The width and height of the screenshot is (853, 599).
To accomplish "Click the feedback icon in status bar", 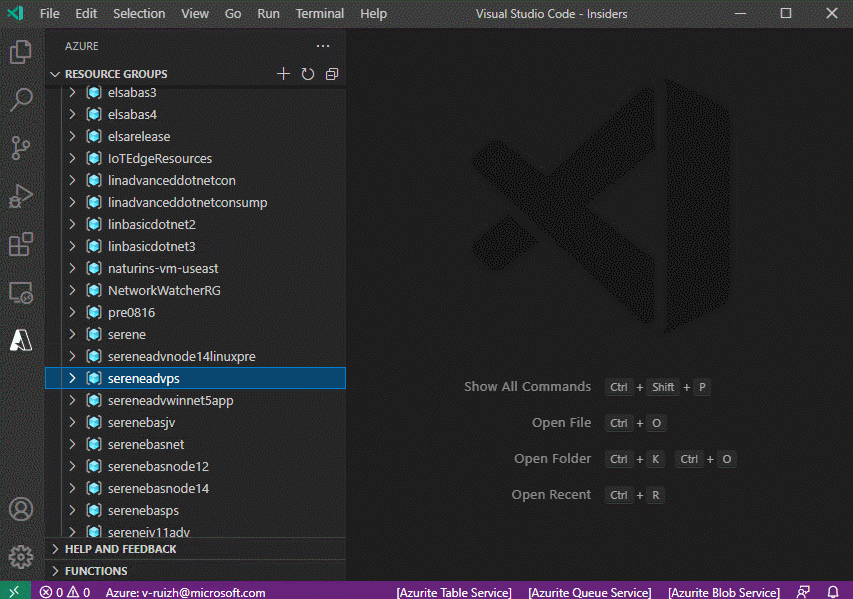I will (x=803, y=592).
